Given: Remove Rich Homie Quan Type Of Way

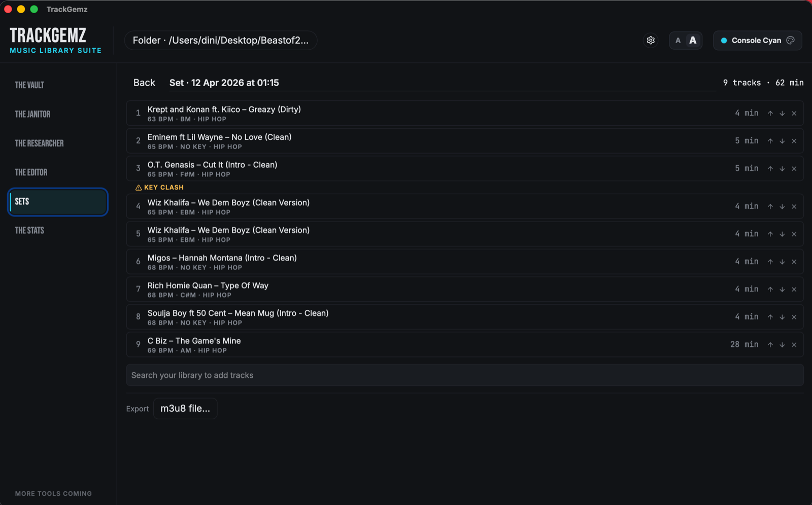Looking at the screenshot, I should point(794,290).
